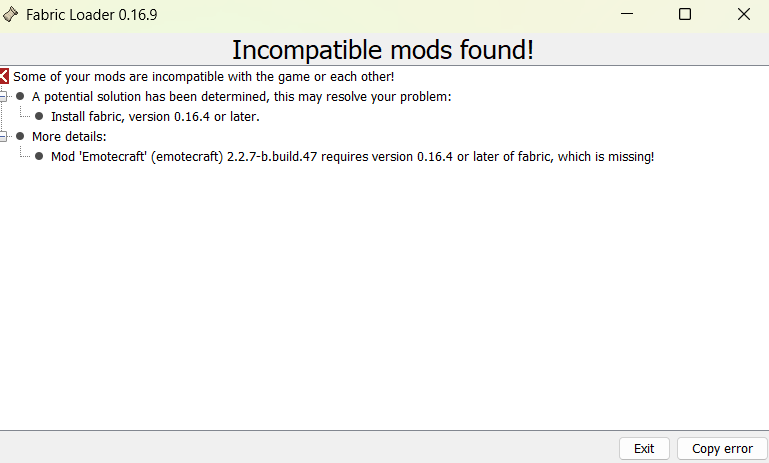This screenshot has height=463, width=769.
Task: Click the Exit button
Action: pyautogui.click(x=644, y=448)
